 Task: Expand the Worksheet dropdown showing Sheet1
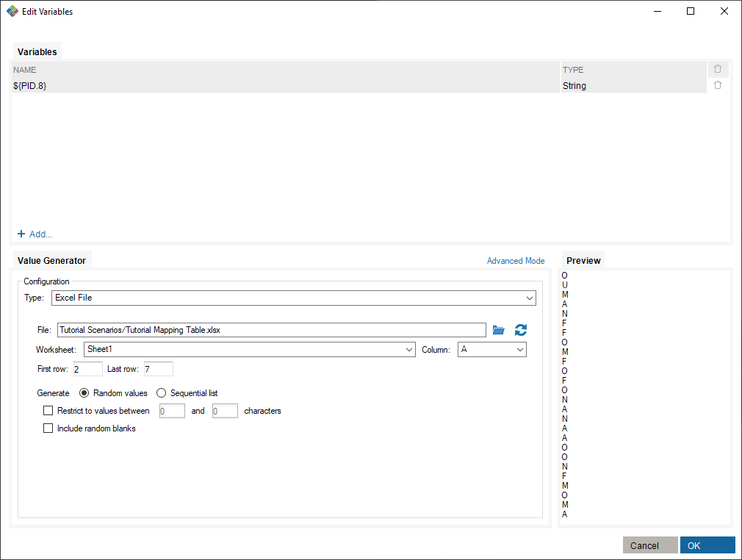[x=250, y=350]
